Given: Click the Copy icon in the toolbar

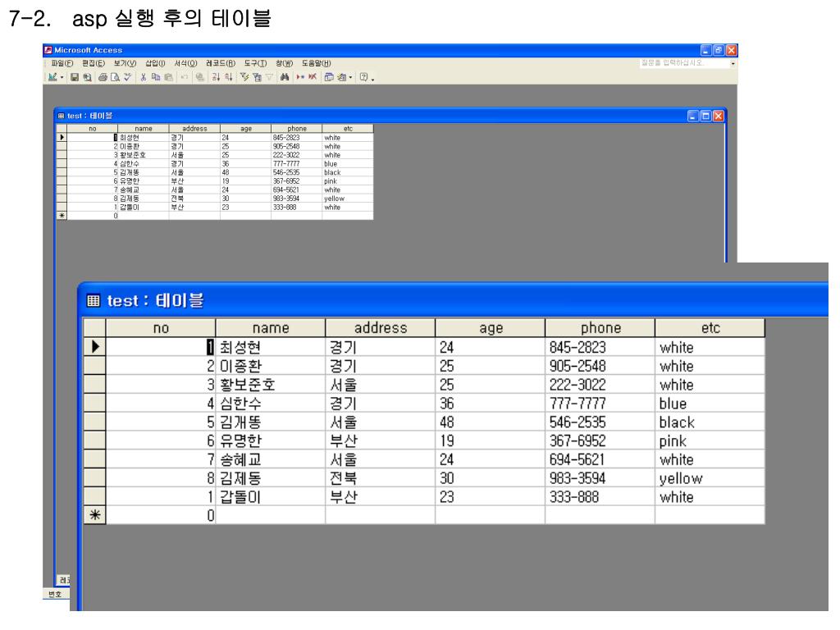Looking at the screenshot, I should 156,77.
